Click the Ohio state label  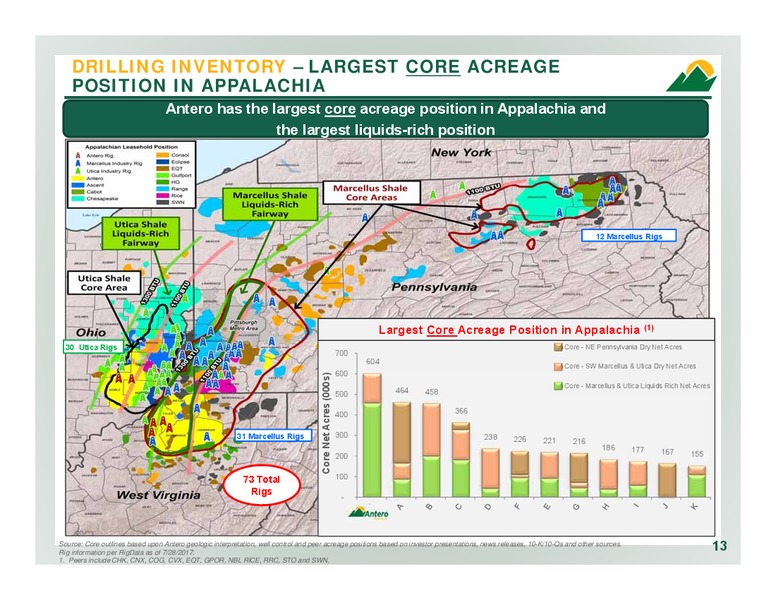[x=91, y=332]
